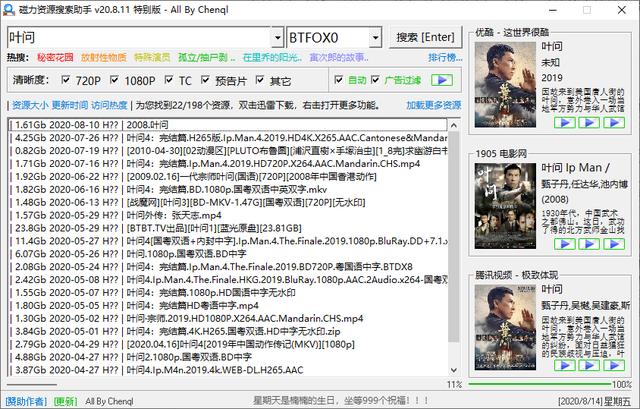Uncheck the 1080P resolution checkbox
This screenshot has width=640, height=409.
tap(115, 80)
